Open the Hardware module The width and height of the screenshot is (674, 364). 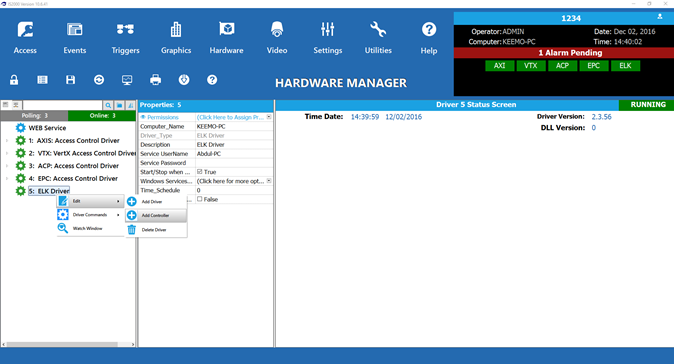pos(227,38)
